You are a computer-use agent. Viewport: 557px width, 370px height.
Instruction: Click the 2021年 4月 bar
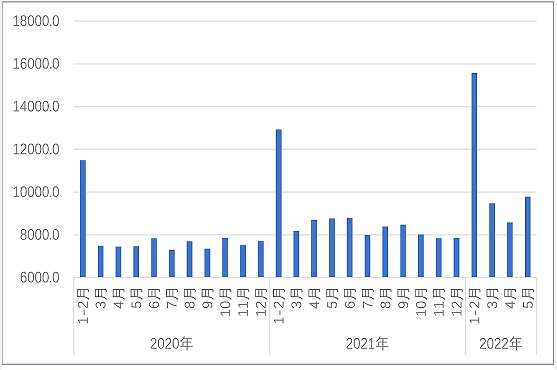[314, 249]
